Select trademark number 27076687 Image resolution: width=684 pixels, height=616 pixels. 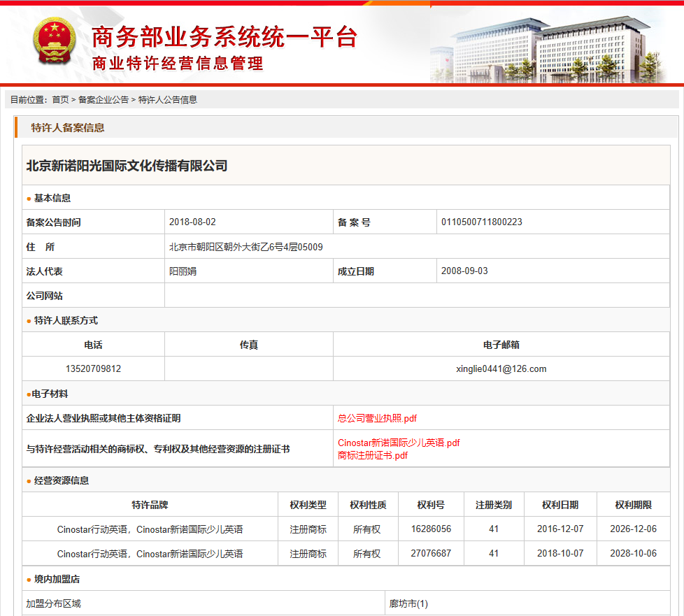coord(431,553)
